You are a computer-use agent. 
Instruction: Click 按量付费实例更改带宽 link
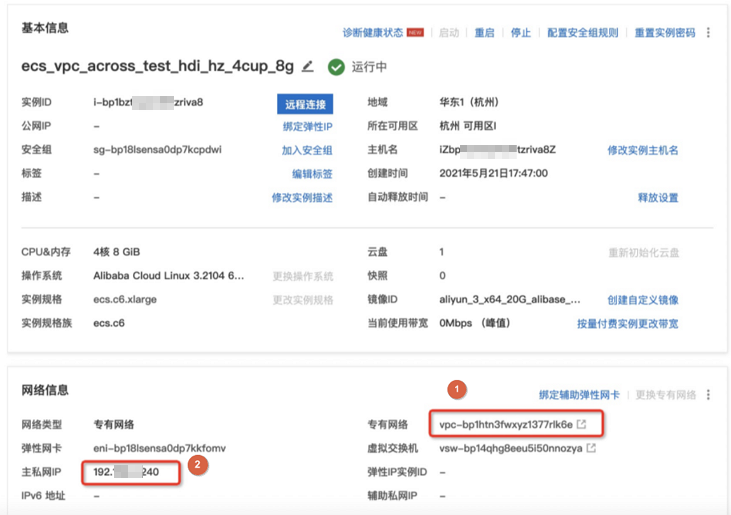point(628,323)
